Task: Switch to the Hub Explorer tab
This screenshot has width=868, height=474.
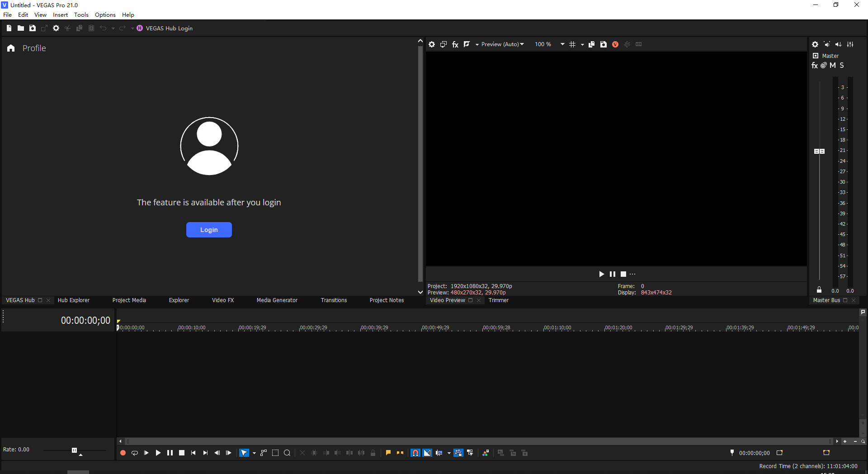Action: point(74,300)
